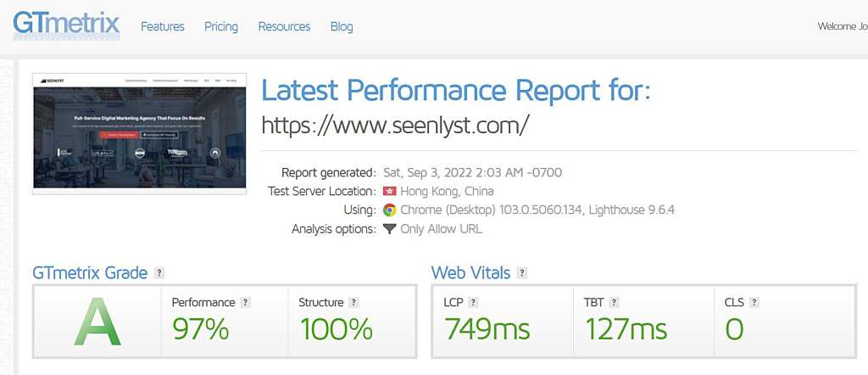Go to the Blog page
The image size is (868, 375).
(x=342, y=26)
